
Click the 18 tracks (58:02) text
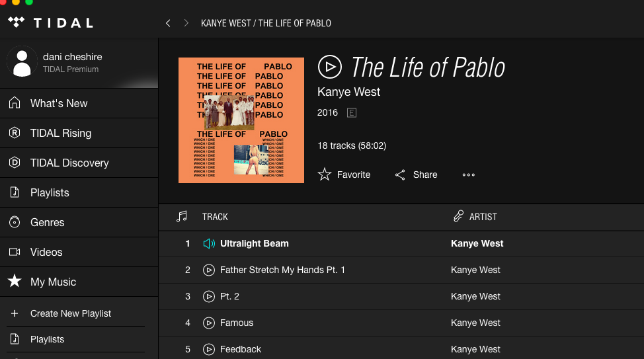tap(352, 146)
